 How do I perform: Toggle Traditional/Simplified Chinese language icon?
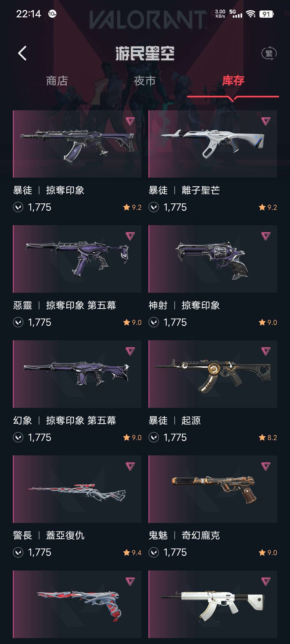coord(269,53)
